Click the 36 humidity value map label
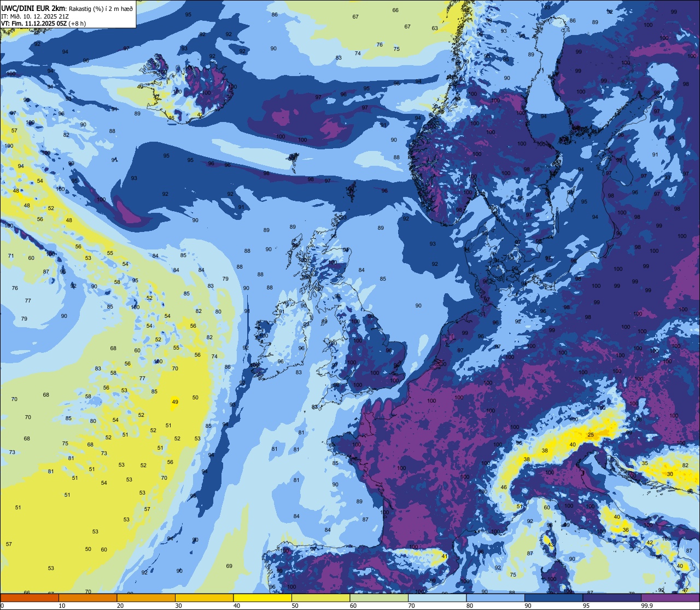 pyautogui.click(x=626, y=530)
